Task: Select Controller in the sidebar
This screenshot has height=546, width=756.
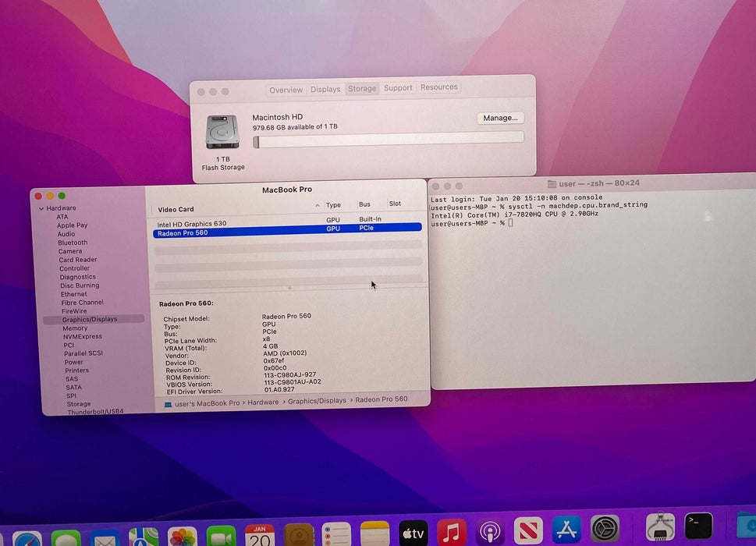Action: pos(74,268)
